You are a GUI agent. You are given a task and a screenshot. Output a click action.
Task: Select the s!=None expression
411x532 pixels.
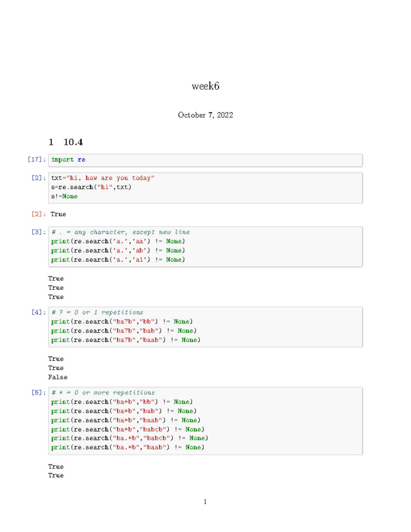[64, 196]
